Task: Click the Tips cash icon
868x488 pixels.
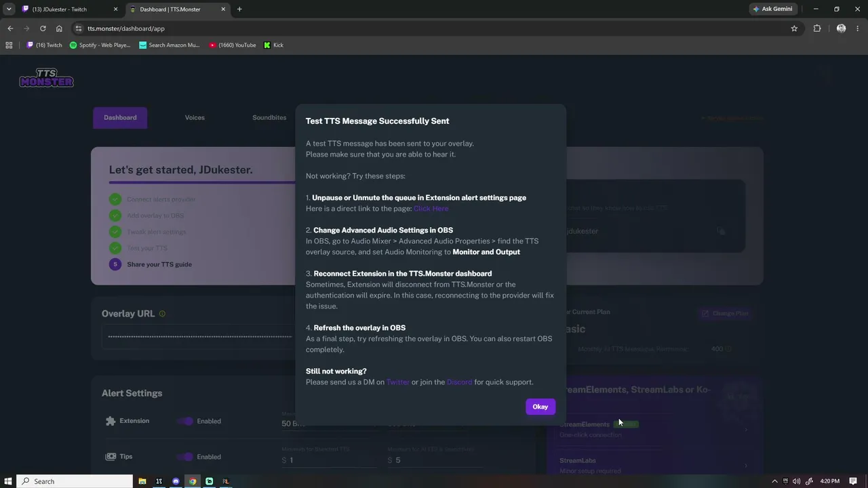Action: (111, 457)
